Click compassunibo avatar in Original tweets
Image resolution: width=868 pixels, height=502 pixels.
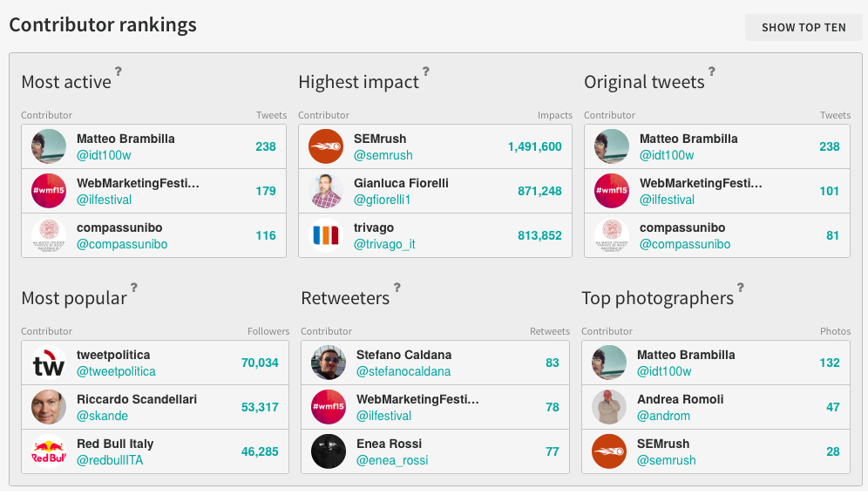pyautogui.click(x=612, y=235)
